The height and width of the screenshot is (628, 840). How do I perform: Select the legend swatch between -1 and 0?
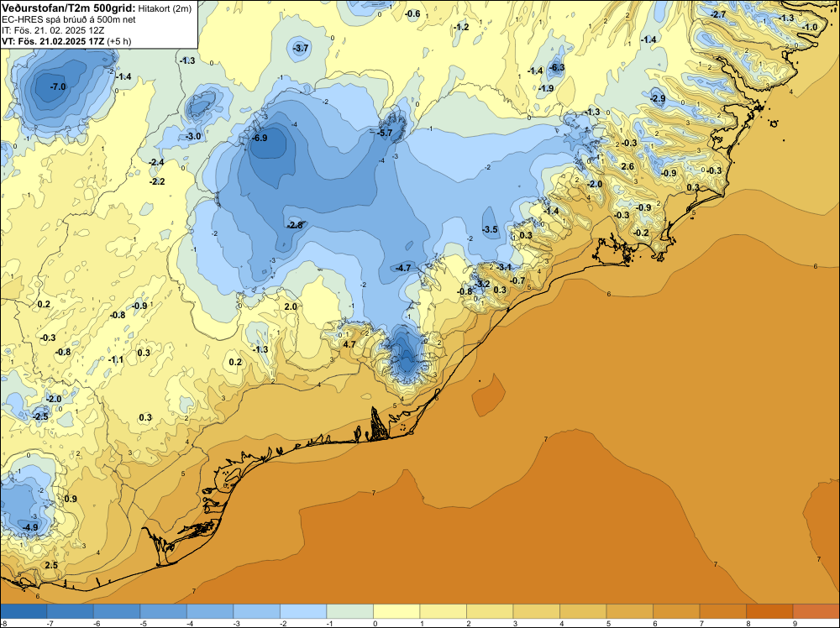tap(349, 611)
